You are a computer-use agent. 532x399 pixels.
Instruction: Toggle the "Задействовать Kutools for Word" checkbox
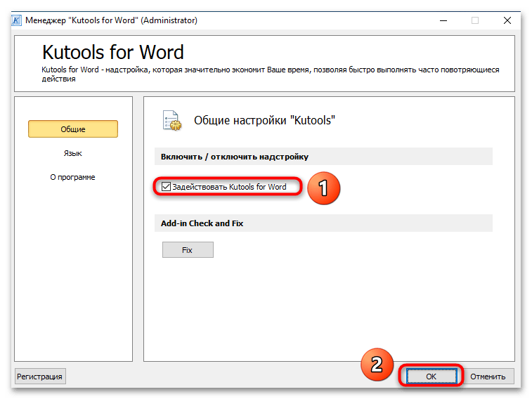click(x=166, y=186)
